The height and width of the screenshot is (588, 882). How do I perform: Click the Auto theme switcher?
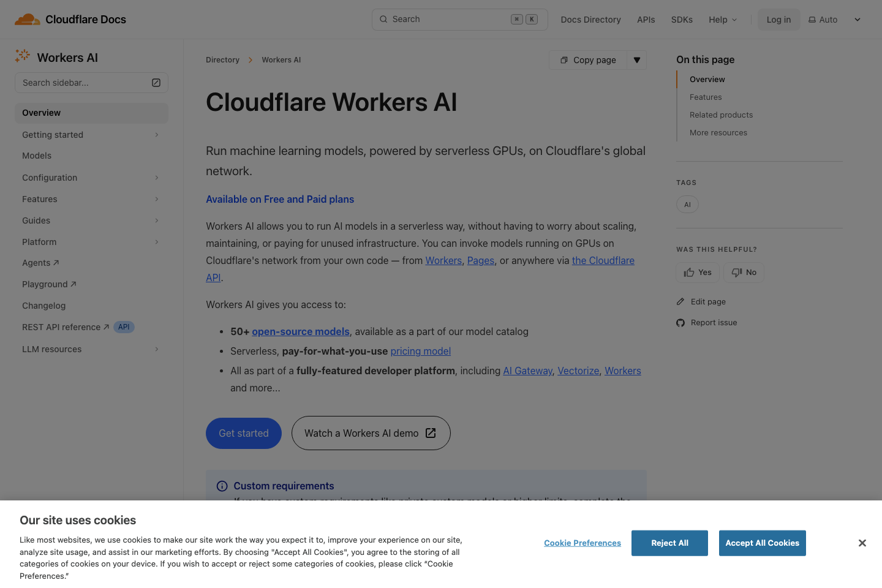[823, 19]
